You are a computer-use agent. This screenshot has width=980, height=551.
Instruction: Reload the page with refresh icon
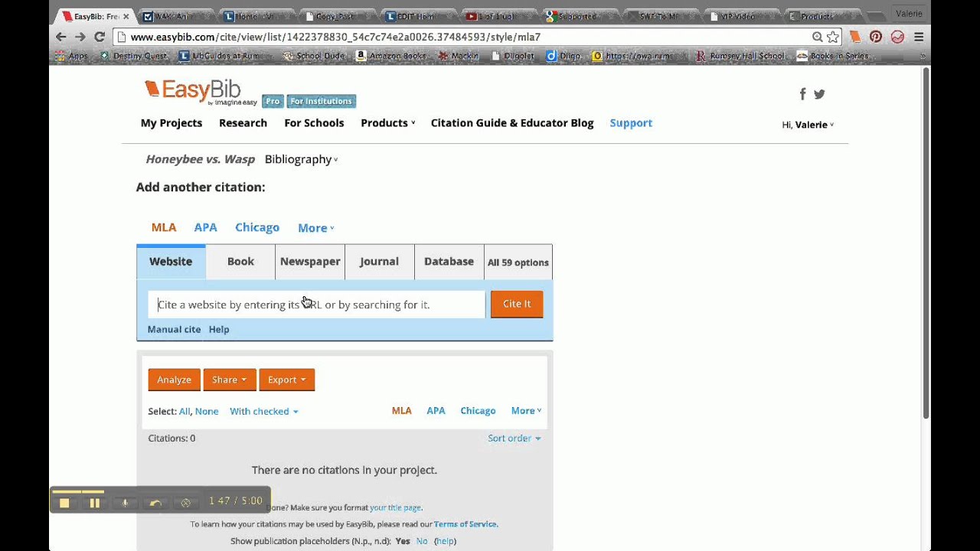click(x=100, y=37)
